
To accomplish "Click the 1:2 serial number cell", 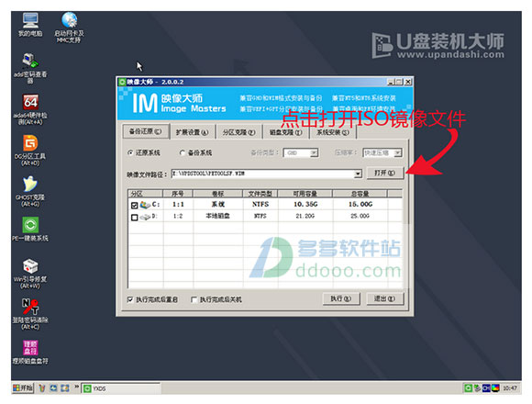I will click(x=178, y=217).
